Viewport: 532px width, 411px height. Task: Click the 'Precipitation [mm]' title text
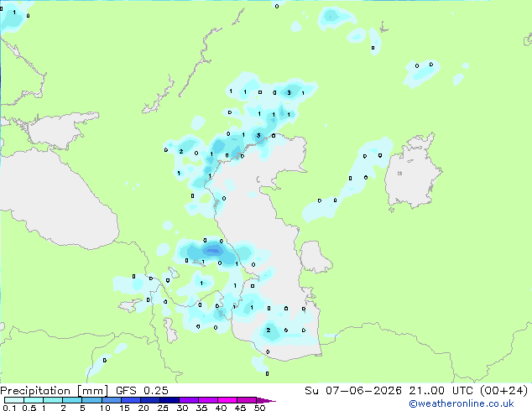(54, 391)
